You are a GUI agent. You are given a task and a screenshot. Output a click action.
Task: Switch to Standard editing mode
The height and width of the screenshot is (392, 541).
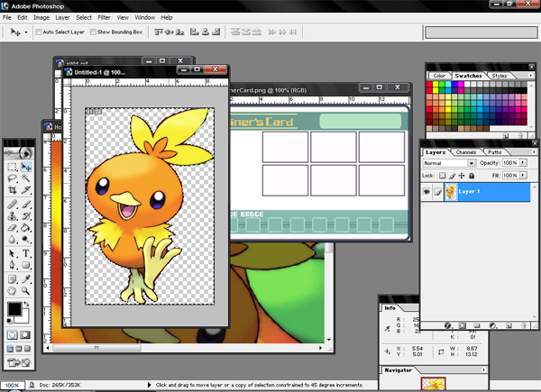pyautogui.click(x=13, y=334)
